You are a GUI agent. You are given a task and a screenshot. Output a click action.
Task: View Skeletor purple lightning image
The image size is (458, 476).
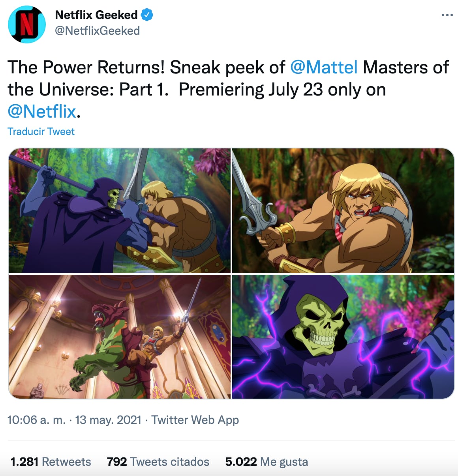point(343,337)
